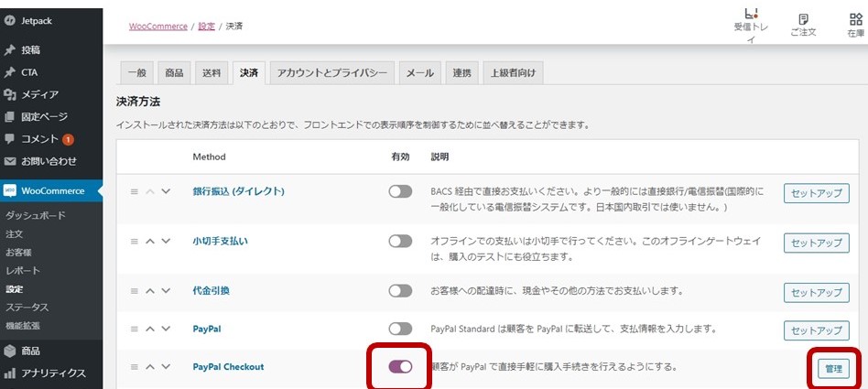Click the comment count badge
This screenshot has height=389, width=868.
point(68,139)
